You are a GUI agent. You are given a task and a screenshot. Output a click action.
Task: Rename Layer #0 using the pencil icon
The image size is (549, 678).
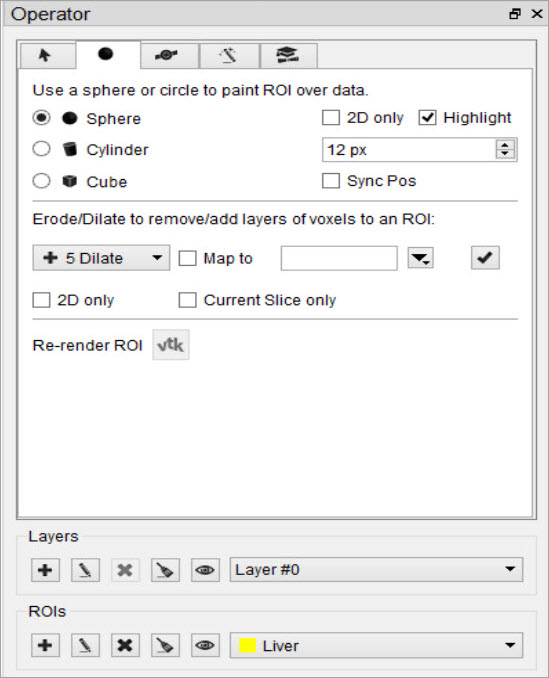pyautogui.click(x=85, y=570)
